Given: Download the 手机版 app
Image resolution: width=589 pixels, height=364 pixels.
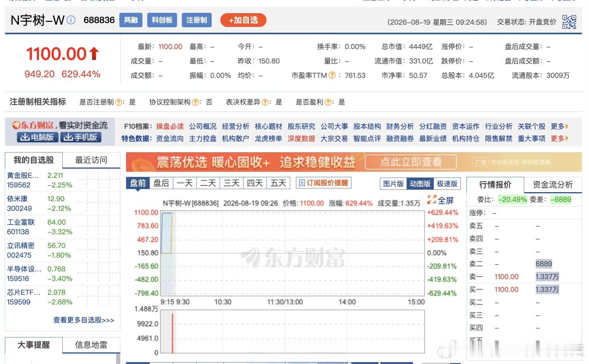Looking at the screenshot, I should click(x=81, y=137).
